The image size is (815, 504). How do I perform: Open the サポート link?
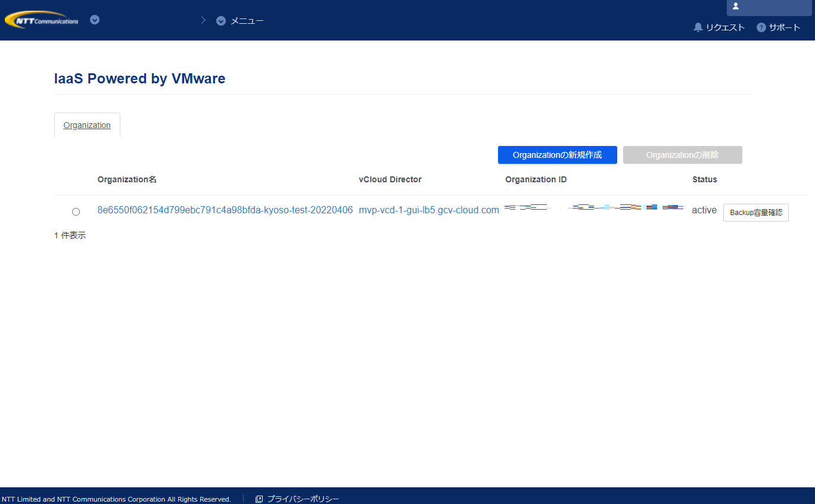tap(785, 27)
